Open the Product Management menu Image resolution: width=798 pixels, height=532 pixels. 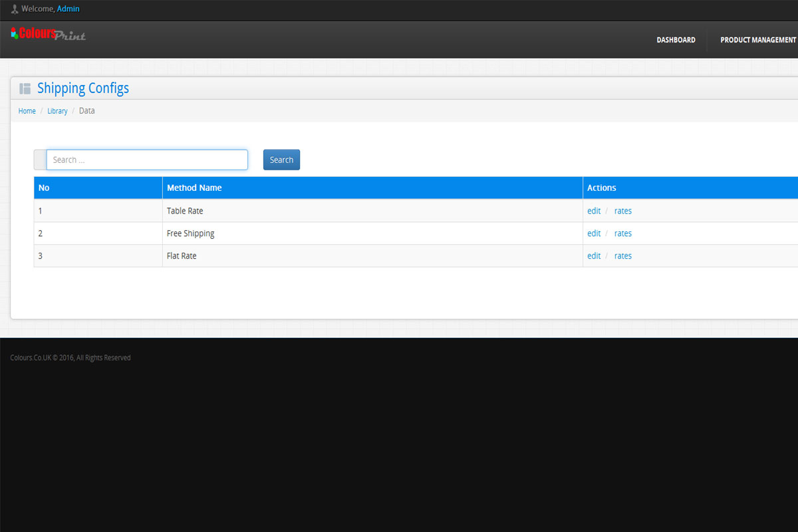[x=757, y=40]
